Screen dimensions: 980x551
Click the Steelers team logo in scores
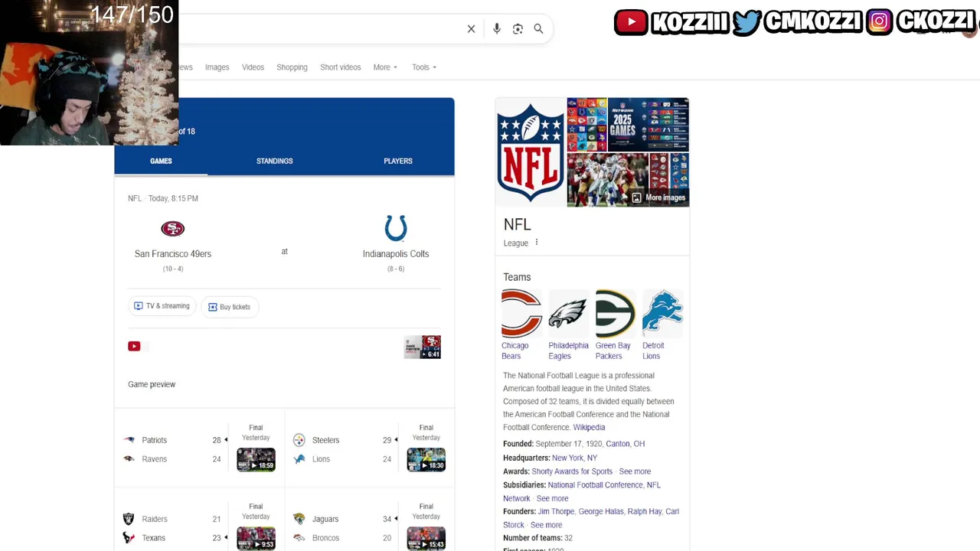[299, 440]
